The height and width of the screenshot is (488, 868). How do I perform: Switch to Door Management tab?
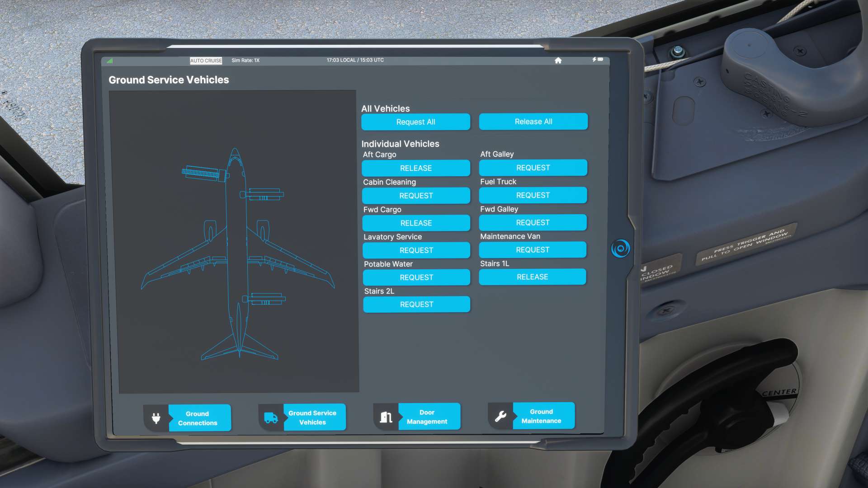(427, 417)
